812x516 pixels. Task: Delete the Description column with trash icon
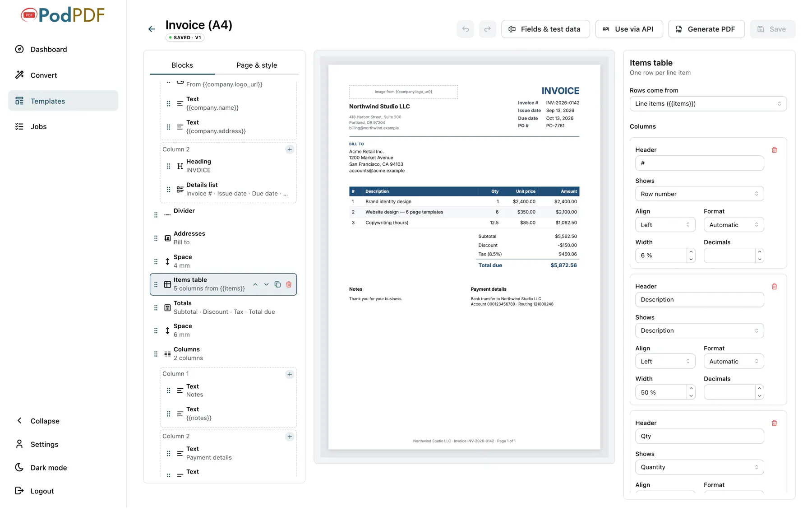(x=774, y=287)
